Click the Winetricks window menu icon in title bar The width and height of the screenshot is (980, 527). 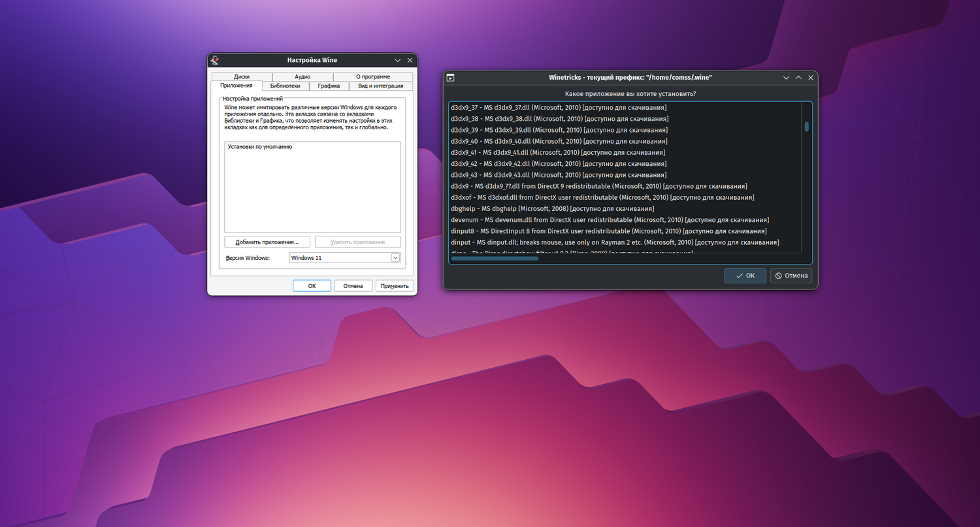pos(450,78)
